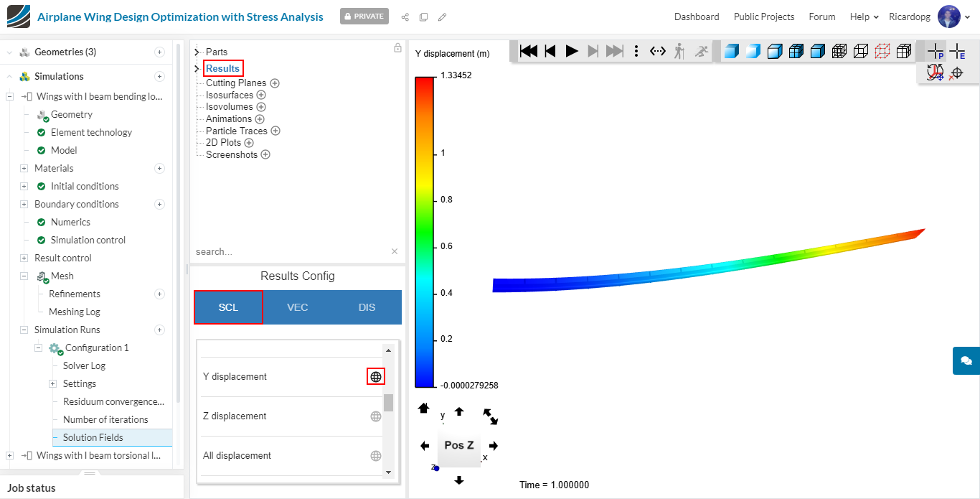Toggle Y displacement globe icon
The image size is (980, 499).
point(376,376)
